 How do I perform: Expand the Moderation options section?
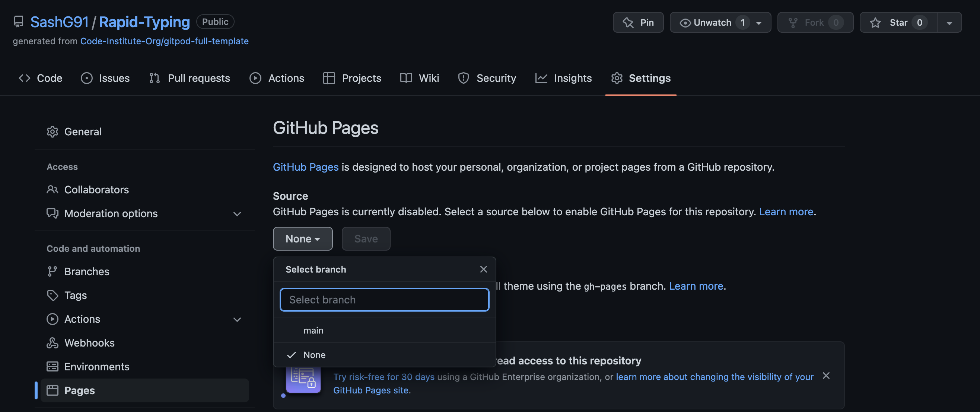tap(237, 213)
